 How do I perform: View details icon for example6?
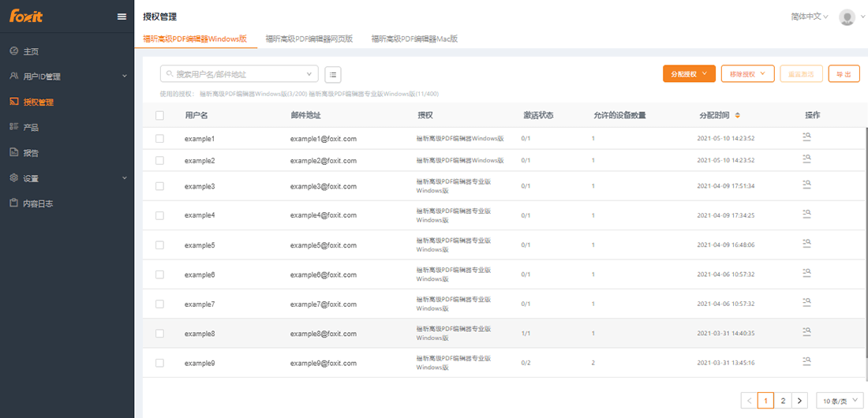click(806, 274)
